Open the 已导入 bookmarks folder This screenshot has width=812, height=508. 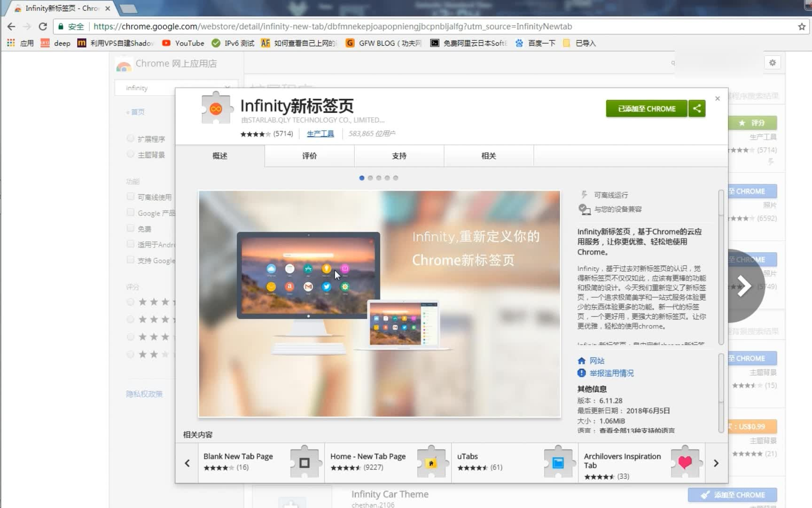(579, 43)
